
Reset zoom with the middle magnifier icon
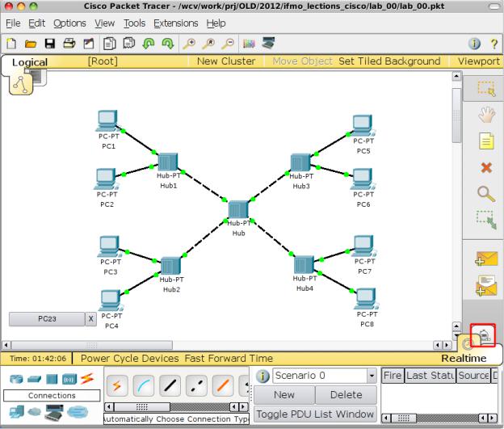[x=208, y=44]
